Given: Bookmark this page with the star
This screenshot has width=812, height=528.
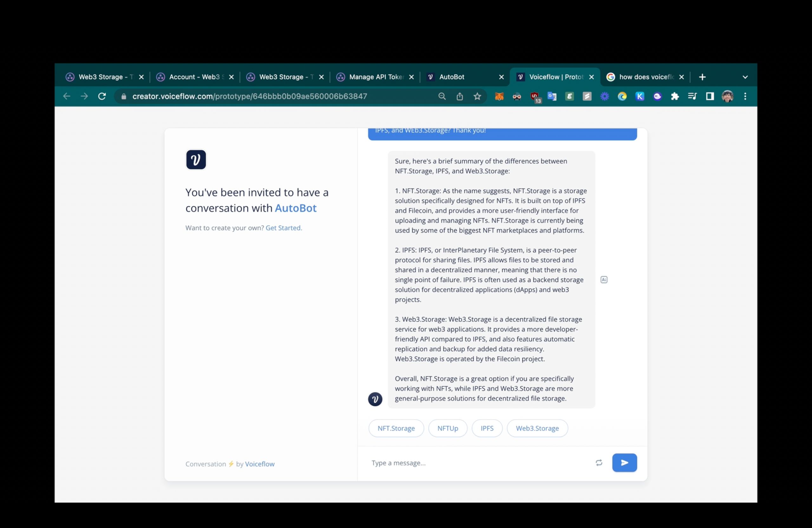Looking at the screenshot, I should [x=477, y=96].
